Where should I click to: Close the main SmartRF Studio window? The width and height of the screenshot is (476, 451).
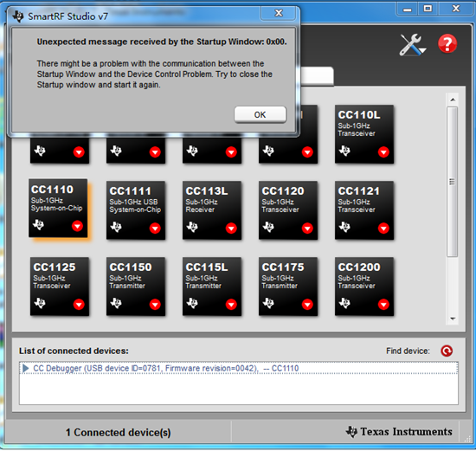pos(455,9)
